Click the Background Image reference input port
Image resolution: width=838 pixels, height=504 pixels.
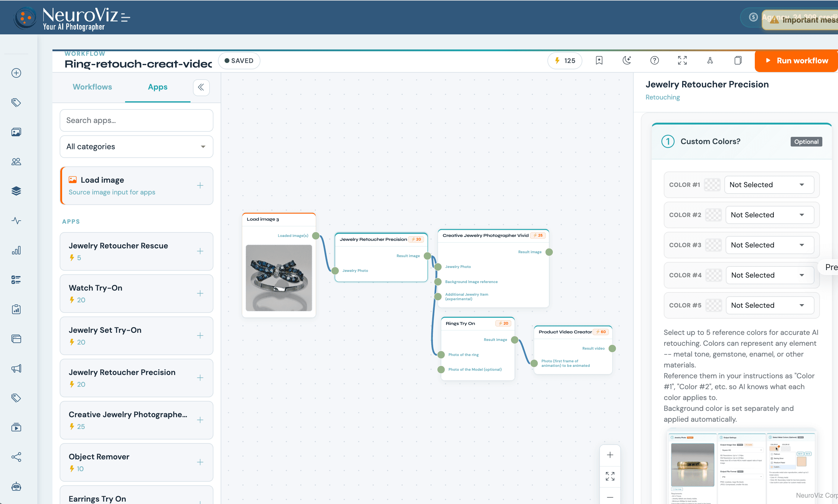click(x=438, y=282)
